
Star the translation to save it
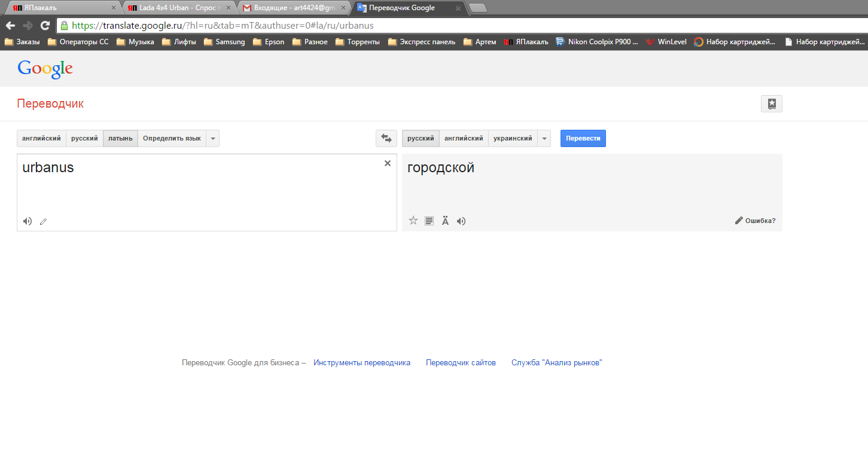point(413,221)
